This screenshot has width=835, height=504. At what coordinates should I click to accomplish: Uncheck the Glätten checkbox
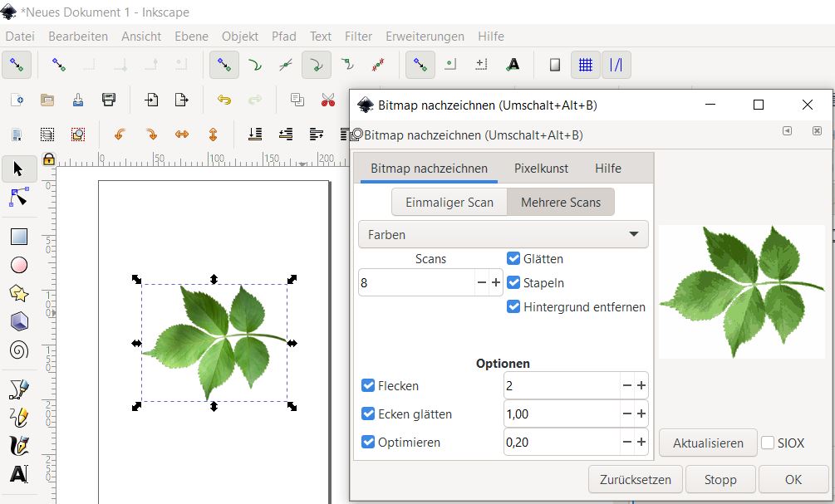click(x=513, y=259)
